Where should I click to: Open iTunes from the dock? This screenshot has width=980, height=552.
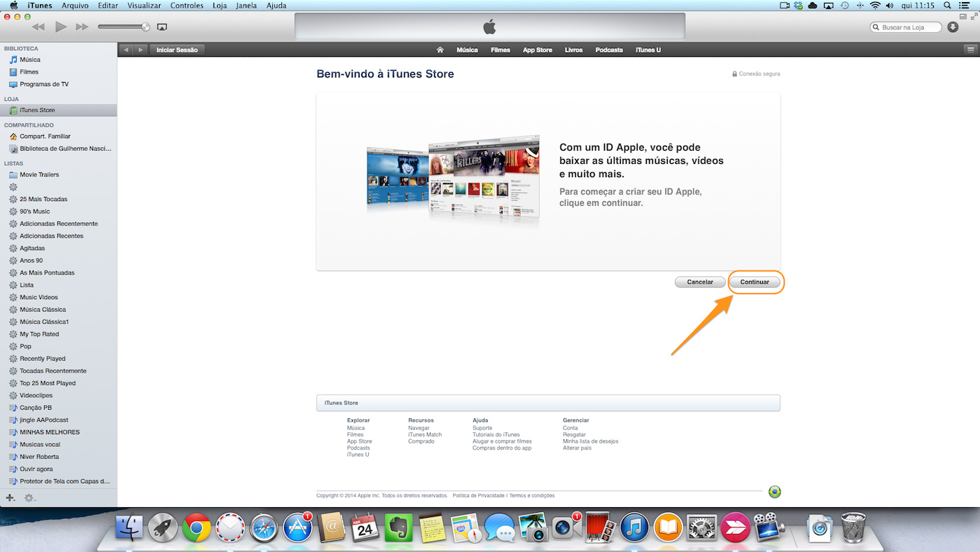pos(634,528)
